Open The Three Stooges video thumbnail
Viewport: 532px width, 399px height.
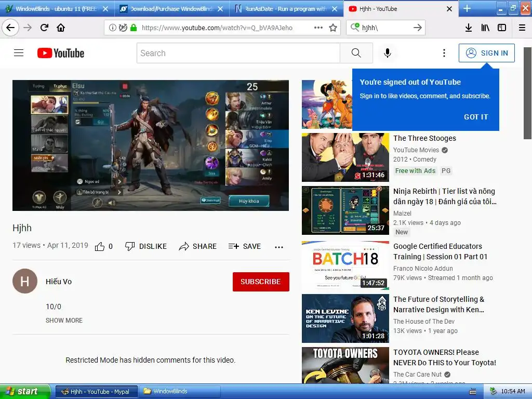[345, 157]
